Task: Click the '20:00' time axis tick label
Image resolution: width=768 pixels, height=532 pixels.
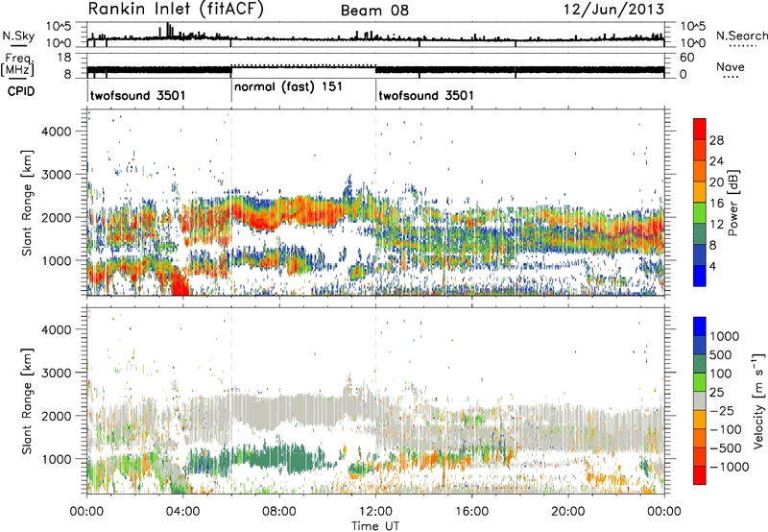Action: coord(567,512)
